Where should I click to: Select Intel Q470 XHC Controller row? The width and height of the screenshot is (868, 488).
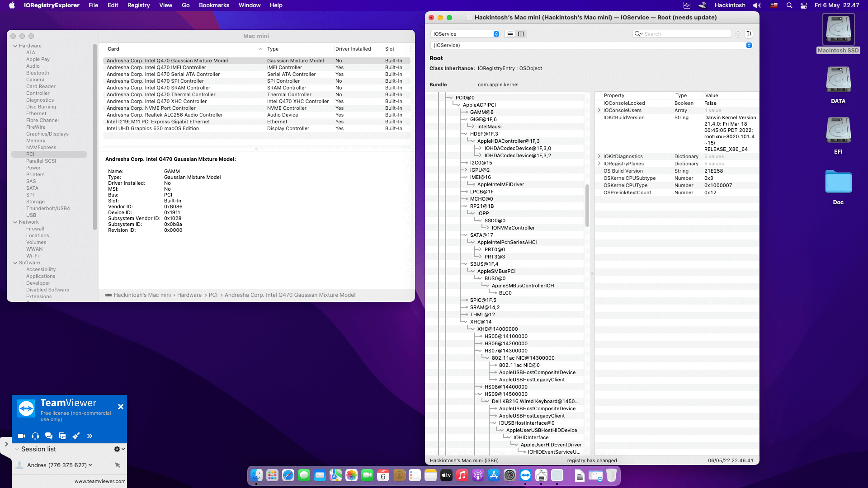point(256,101)
